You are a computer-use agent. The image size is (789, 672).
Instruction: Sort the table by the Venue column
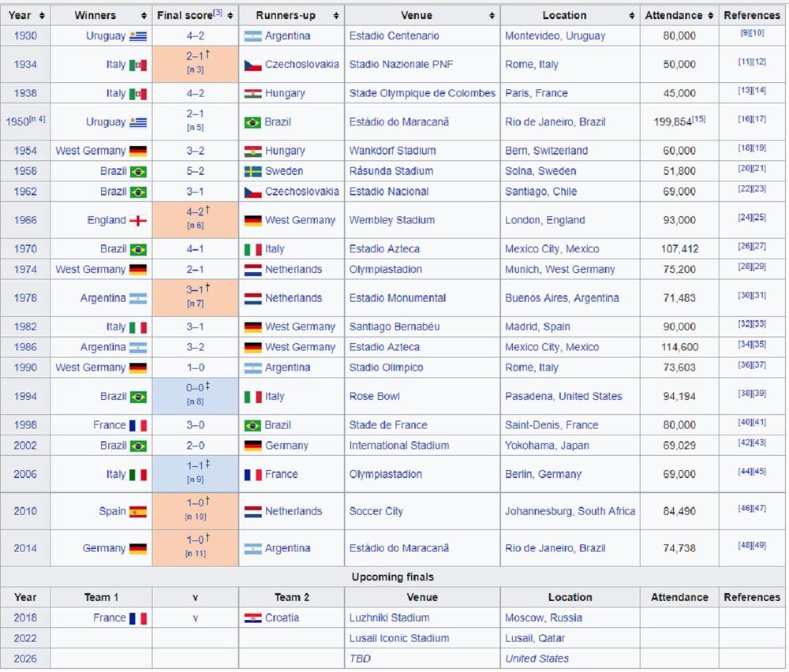click(492, 16)
